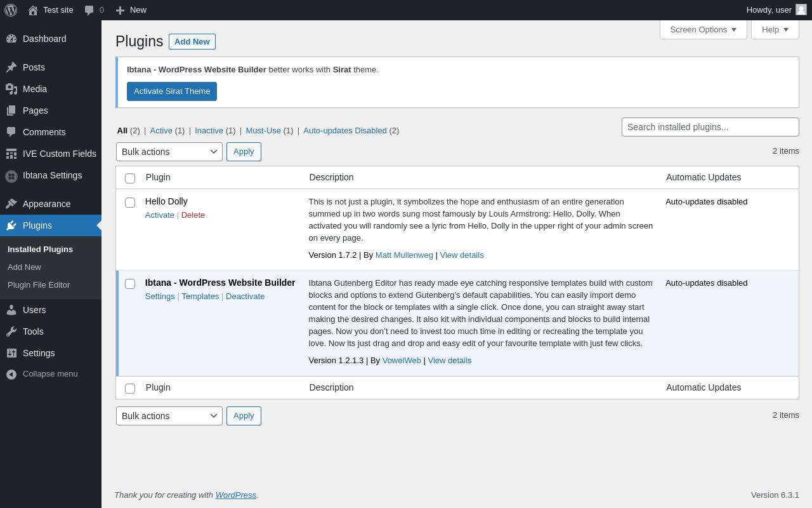Filter plugins by Inactive
812x508 pixels.
pyautogui.click(x=209, y=130)
